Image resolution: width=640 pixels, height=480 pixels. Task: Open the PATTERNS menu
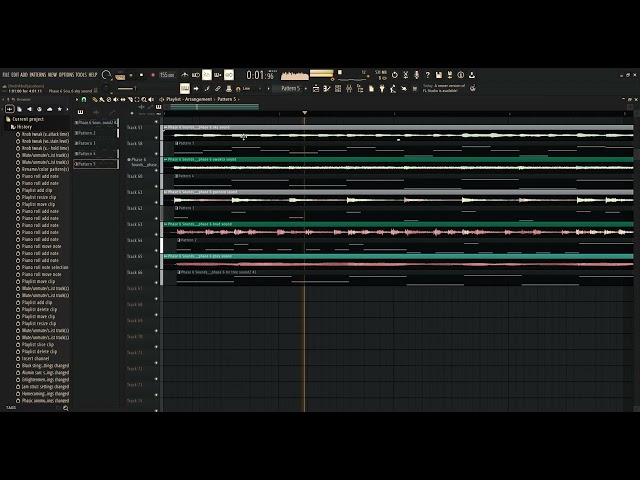click(x=38, y=75)
